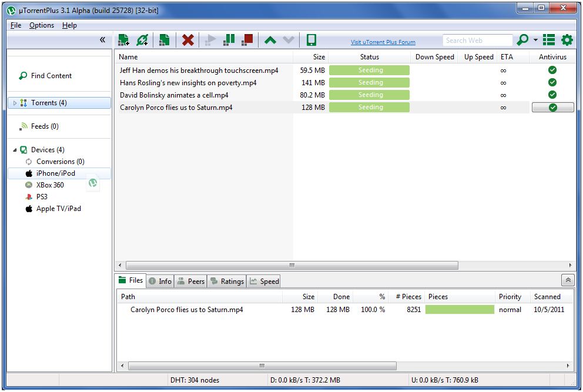Open the Options menu
The height and width of the screenshot is (392, 583).
pyautogui.click(x=42, y=25)
